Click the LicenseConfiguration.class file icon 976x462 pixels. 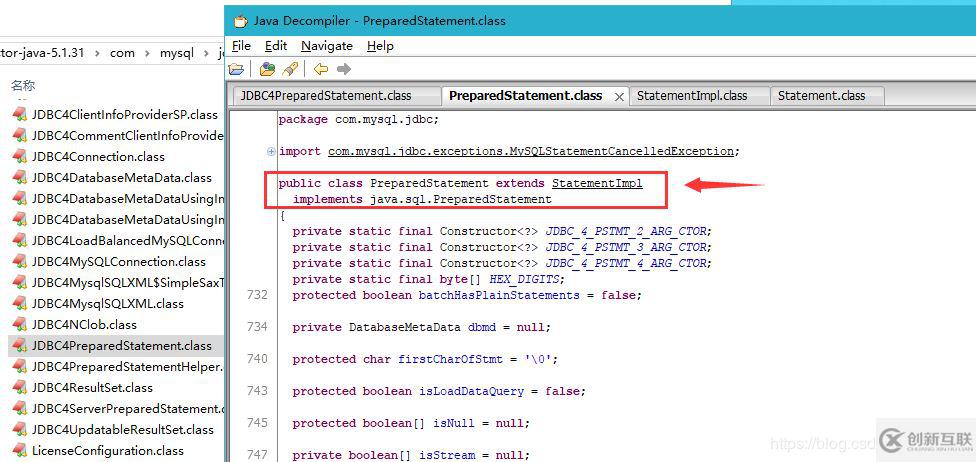click(x=19, y=451)
